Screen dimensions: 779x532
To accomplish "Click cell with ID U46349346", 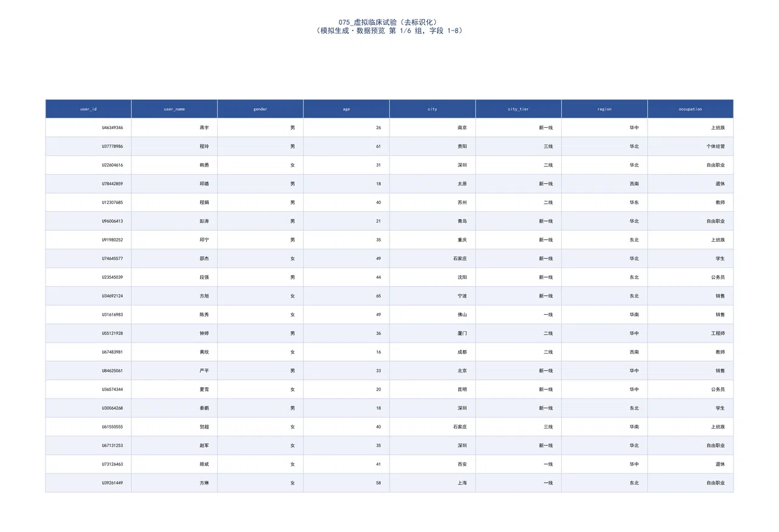I will pyautogui.click(x=88, y=128).
